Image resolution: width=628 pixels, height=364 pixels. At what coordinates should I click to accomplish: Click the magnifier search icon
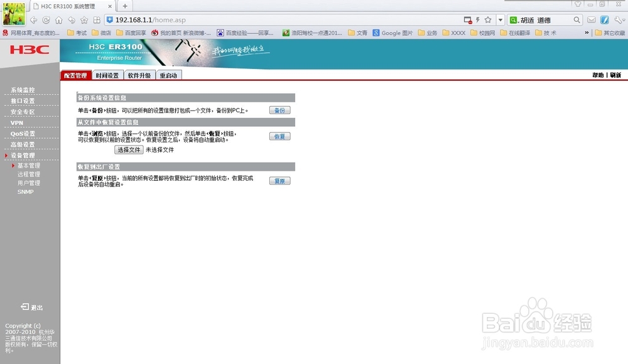coord(577,19)
